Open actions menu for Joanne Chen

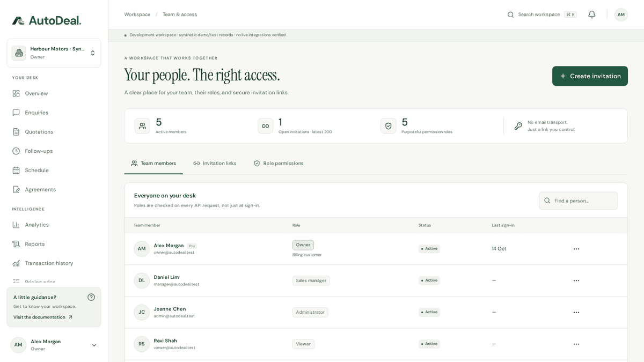tap(576, 312)
